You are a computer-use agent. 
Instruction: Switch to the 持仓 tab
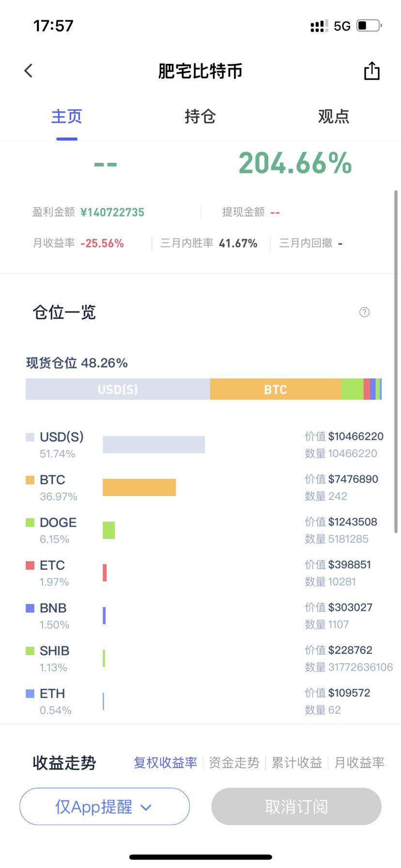coord(200,117)
